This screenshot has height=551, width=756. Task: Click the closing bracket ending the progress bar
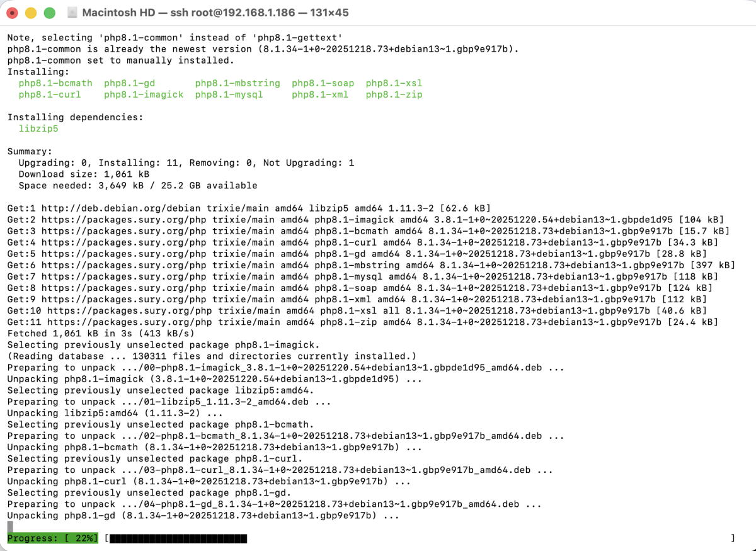click(x=733, y=538)
